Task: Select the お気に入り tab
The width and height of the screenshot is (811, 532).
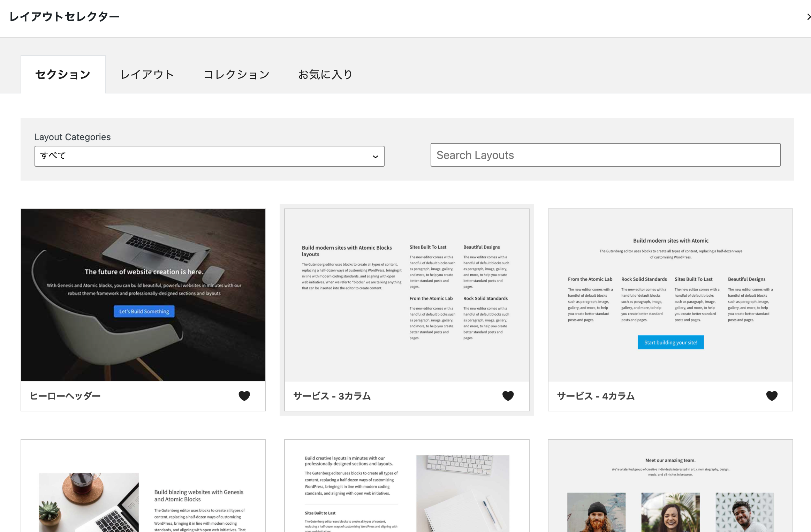Action: [x=325, y=74]
